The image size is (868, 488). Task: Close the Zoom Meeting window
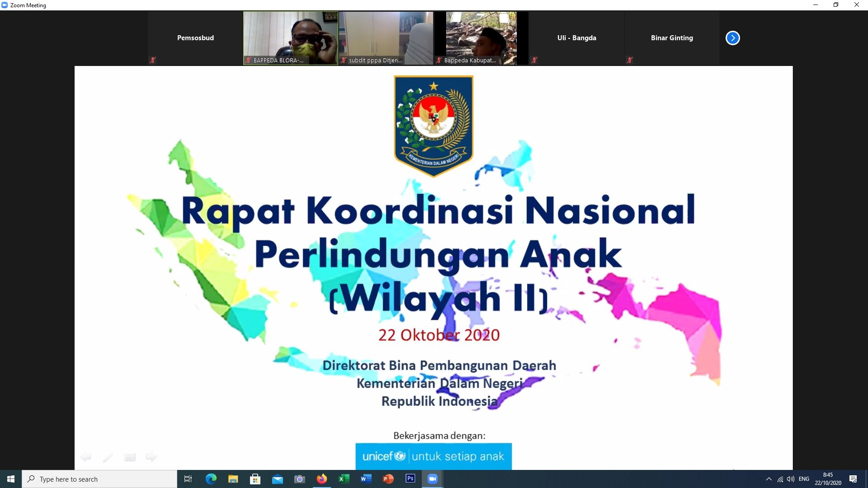pyautogui.click(x=857, y=5)
